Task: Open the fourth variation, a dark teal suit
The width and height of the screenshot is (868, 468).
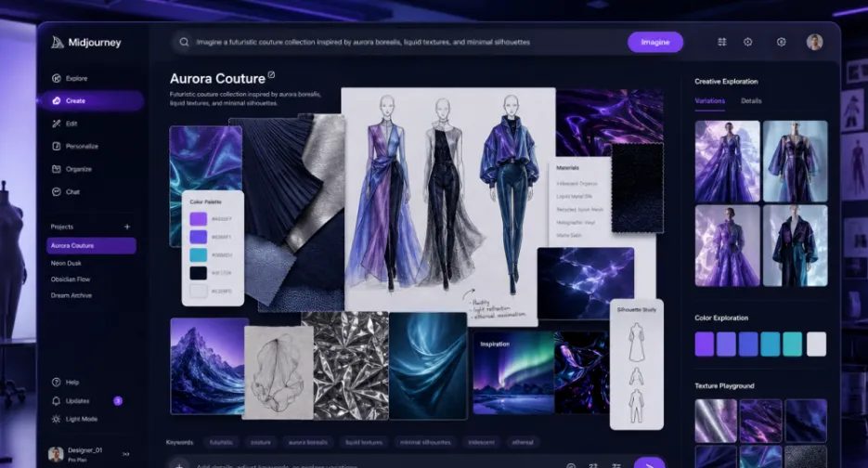Action: (796, 246)
